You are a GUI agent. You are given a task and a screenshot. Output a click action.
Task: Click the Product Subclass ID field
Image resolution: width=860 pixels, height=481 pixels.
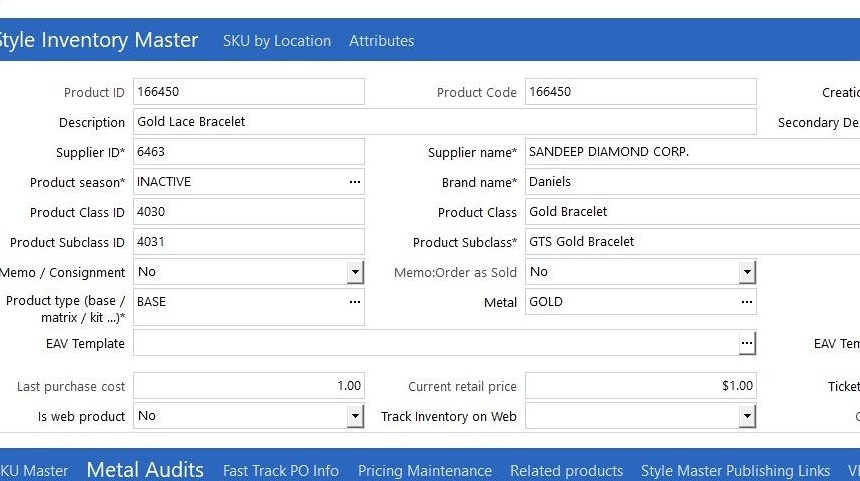[x=249, y=242]
